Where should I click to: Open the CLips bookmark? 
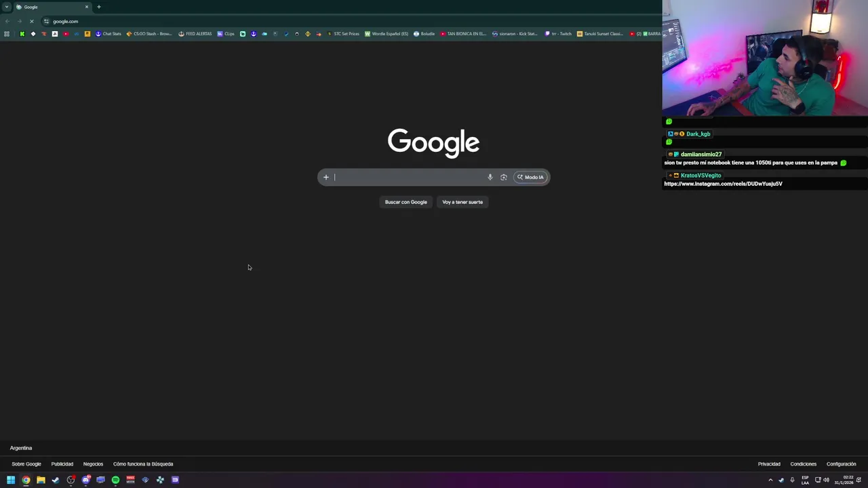point(226,34)
